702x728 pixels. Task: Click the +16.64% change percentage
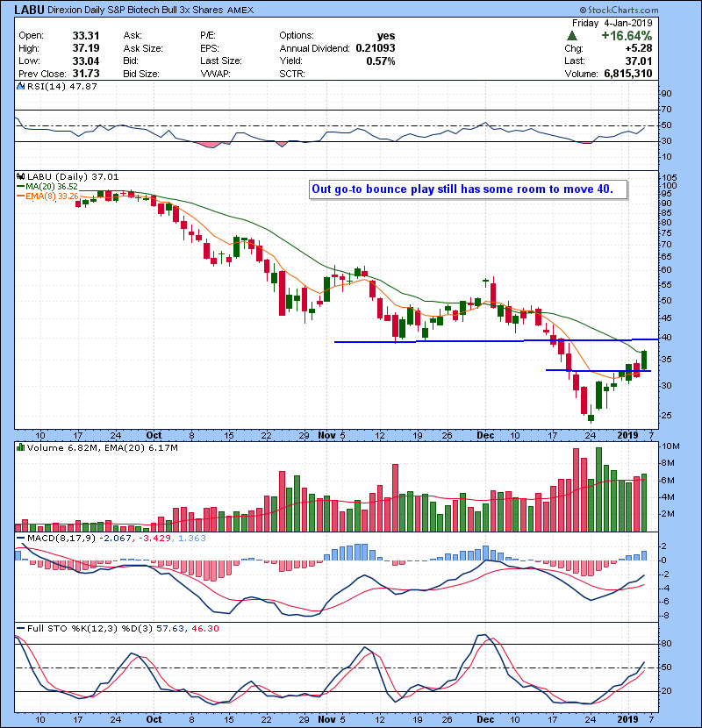pyautogui.click(x=627, y=36)
